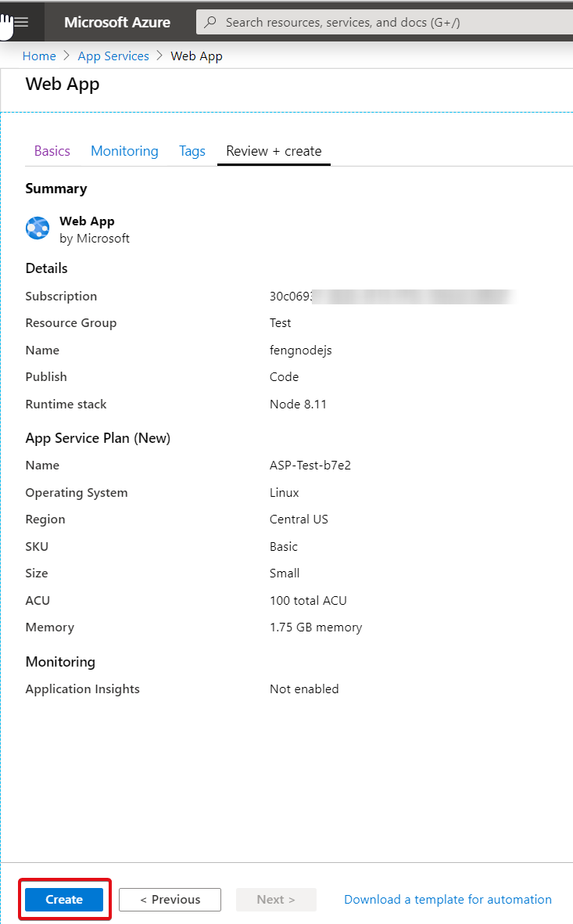The image size is (573, 924).
Task: Switch to the Tags tab
Action: tap(192, 151)
